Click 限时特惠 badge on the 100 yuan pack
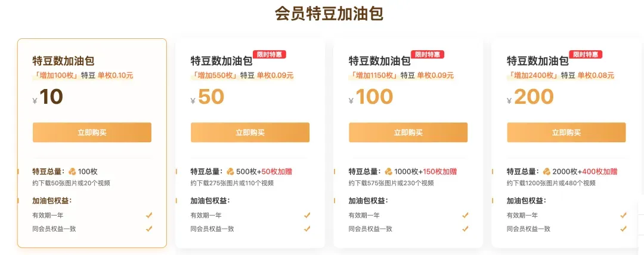 coord(427,54)
